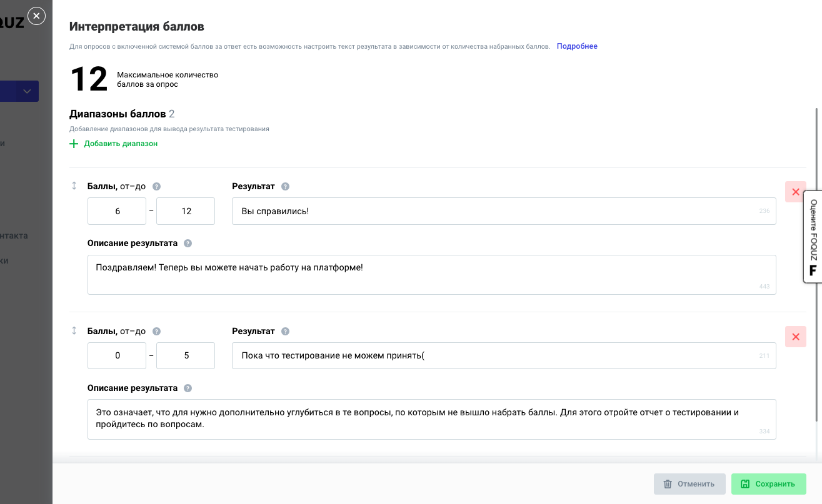This screenshot has height=504, width=822.
Task: Delete the 0–5 score range
Action: pyautogui.click(x=796, y=337)
